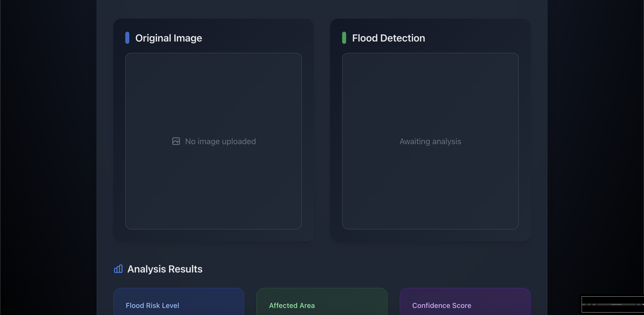
Task: Click the blue home icon in mini browser
Action: [638, 304]
